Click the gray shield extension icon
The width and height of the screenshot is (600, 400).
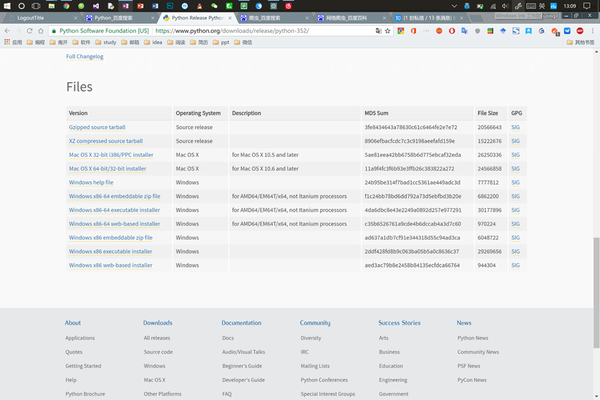(x=477, y=31)
